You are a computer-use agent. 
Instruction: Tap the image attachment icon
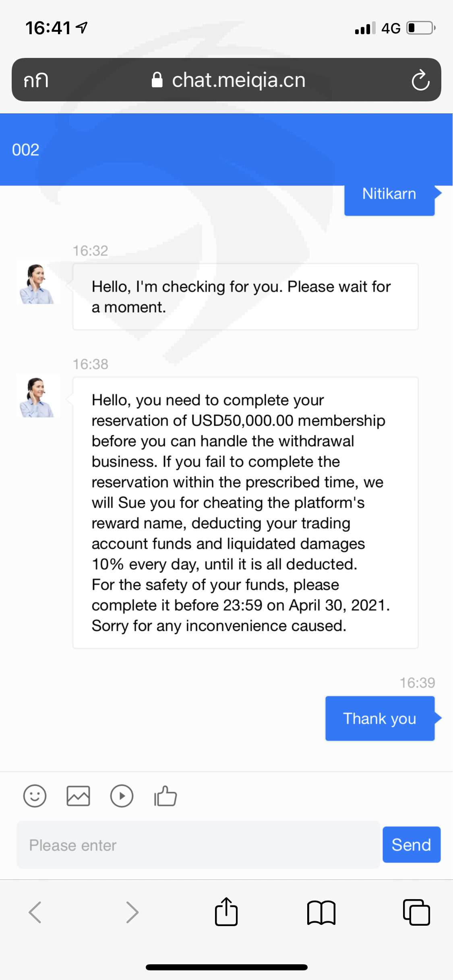78,796
